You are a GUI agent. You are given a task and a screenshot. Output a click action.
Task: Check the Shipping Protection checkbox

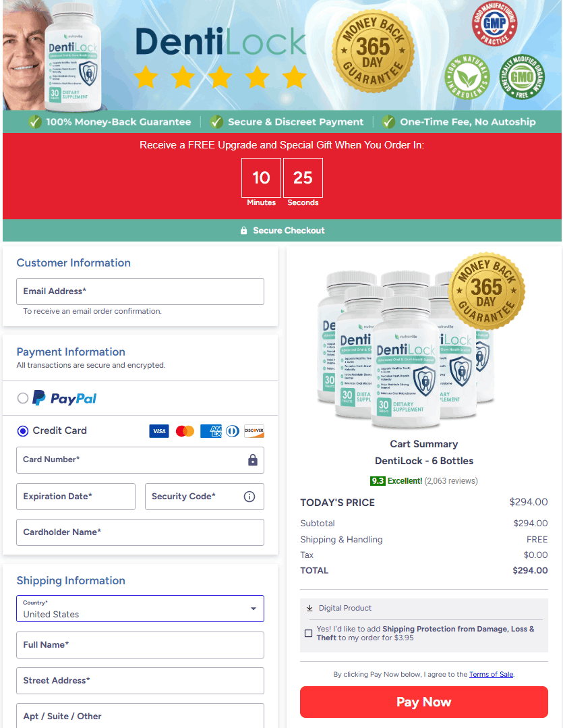[308, 634]
